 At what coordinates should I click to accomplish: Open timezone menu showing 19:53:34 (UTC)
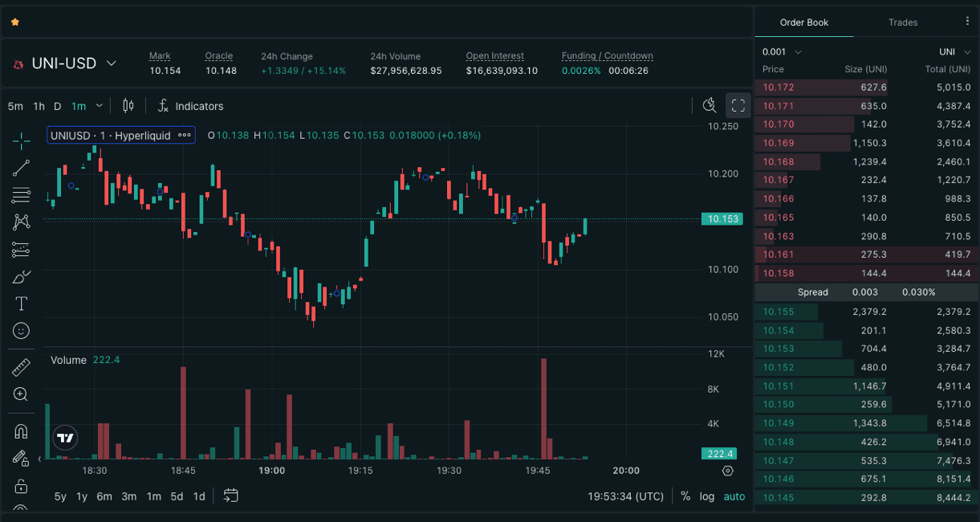(x=626, y=496)
